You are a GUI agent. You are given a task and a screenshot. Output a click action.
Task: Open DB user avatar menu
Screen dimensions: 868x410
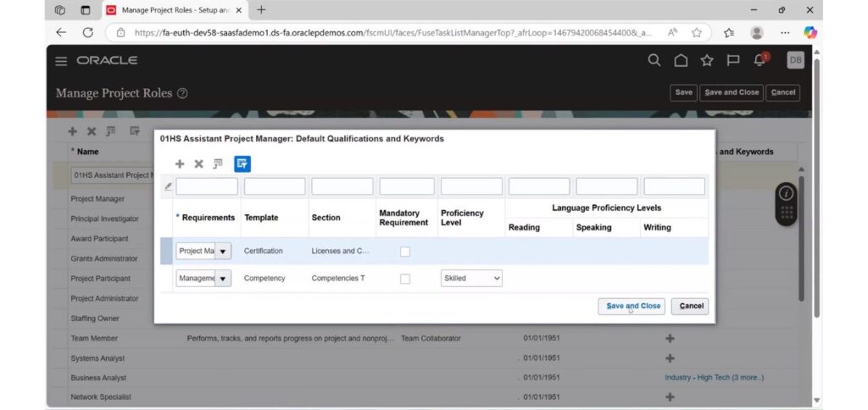795,60
